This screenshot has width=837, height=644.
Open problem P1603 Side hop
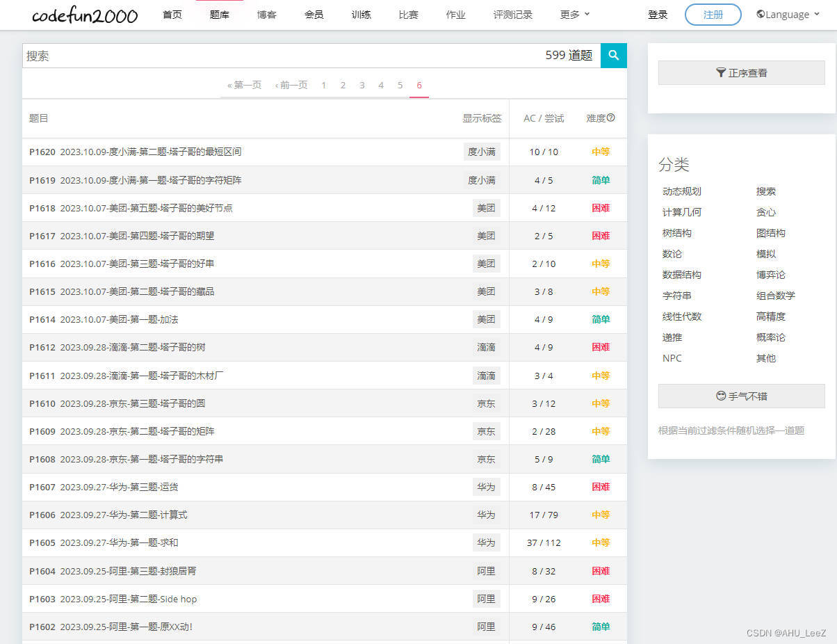[113, 599]
